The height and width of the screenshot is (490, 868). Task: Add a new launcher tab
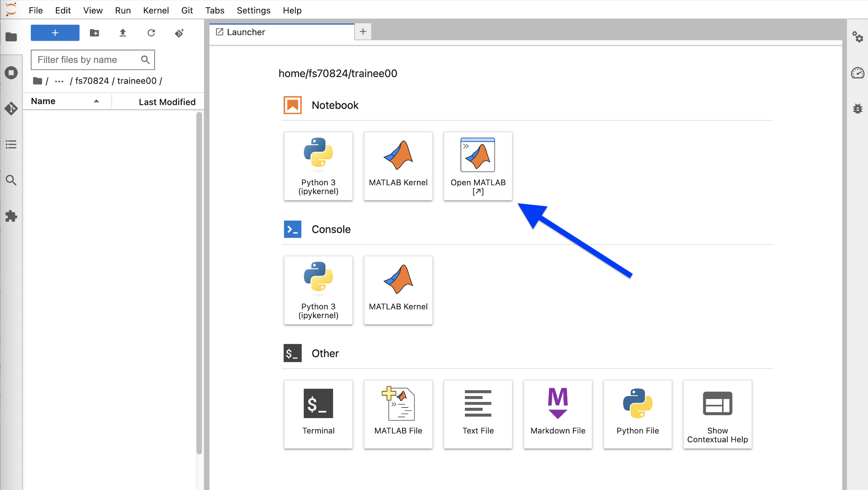pos(363,32)
